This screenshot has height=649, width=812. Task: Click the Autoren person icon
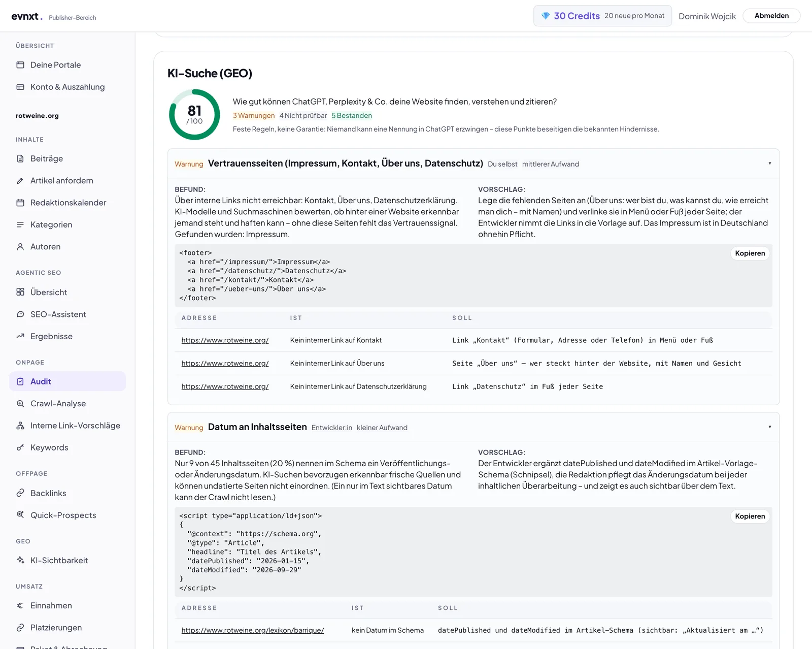click(20, 247)
